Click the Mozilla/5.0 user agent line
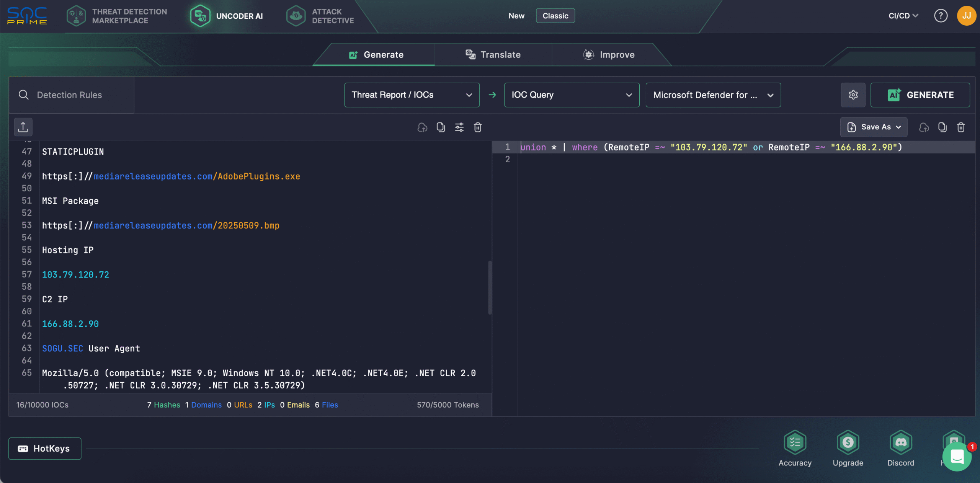The image size is (980, 483). 259,379
